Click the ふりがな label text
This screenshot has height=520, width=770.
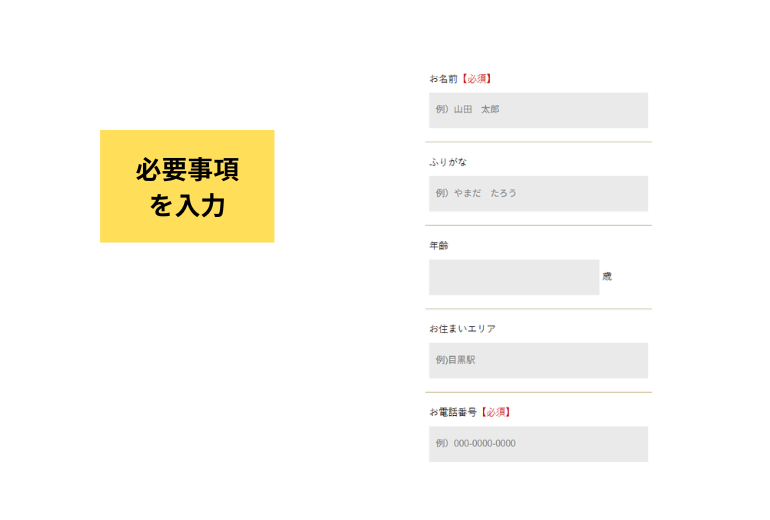pyautogui.click(x=448, y=162)
